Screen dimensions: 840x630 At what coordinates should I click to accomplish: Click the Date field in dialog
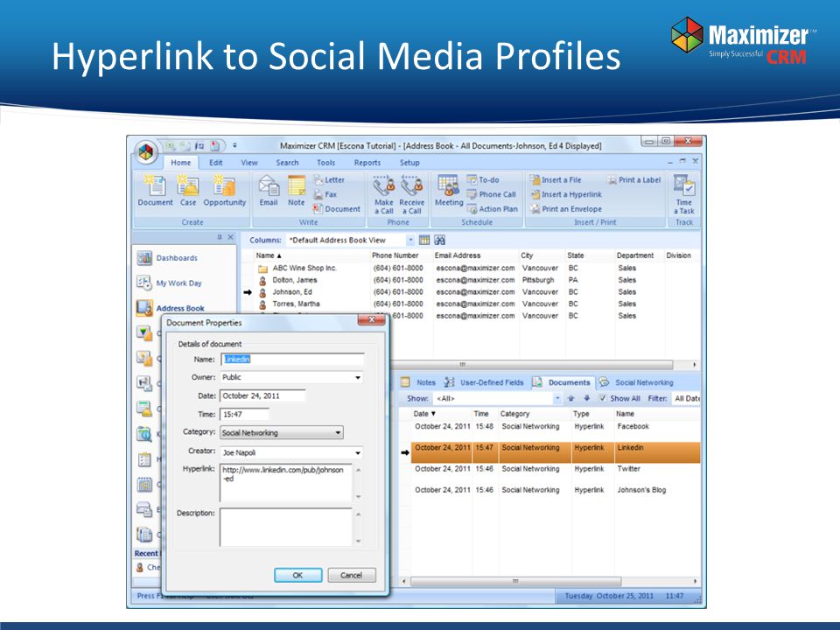point(263,395)
